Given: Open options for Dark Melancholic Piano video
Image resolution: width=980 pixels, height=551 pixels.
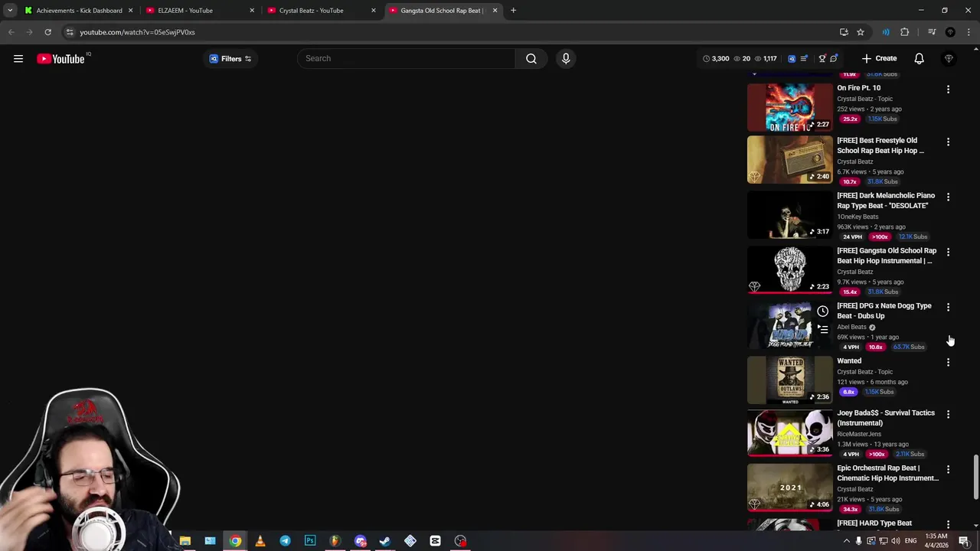Looking at the screenshot, I should pos(948,197).
